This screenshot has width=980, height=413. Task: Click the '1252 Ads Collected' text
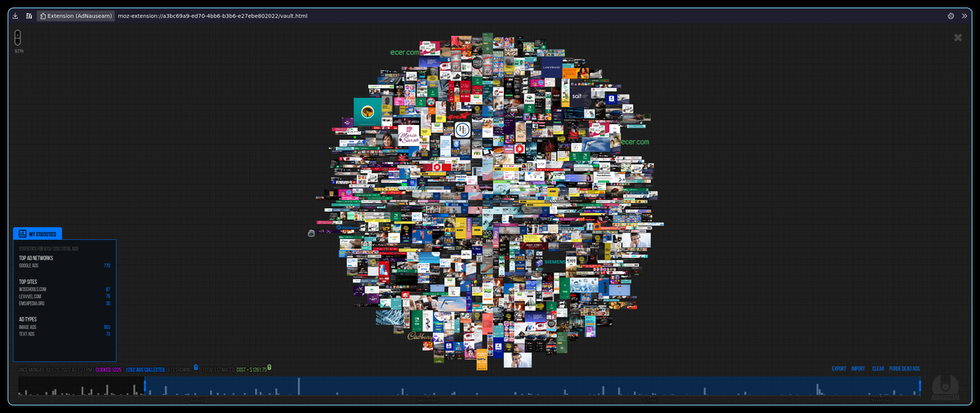(x=145, y=369)
